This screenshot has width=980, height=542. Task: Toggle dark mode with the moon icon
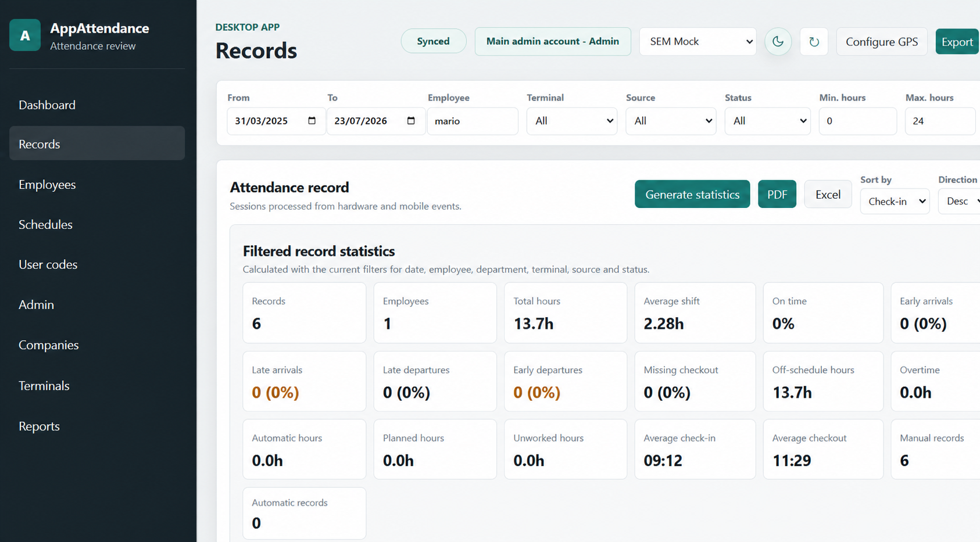(778, 42)
